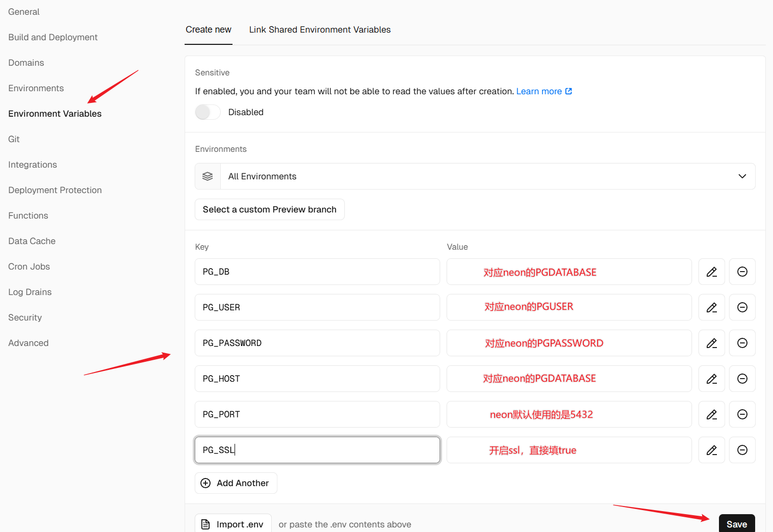The image size is (773, 532).
Task: Select the Create new tab
Action: pos(208,30)
